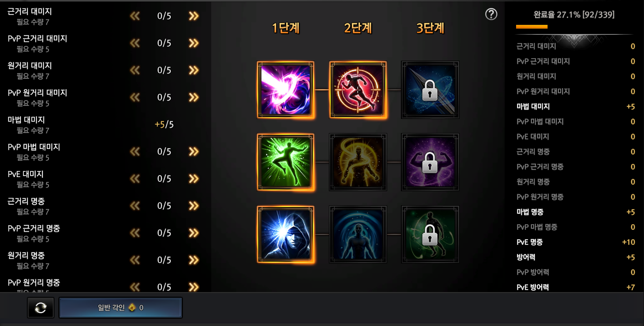
Task: Decrease 근거리 대미지 with left arrows
Action: coord(135,16)
